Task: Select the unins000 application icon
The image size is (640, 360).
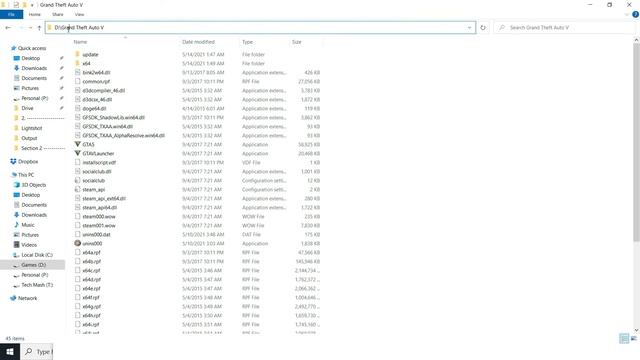Action: (78, 244)
